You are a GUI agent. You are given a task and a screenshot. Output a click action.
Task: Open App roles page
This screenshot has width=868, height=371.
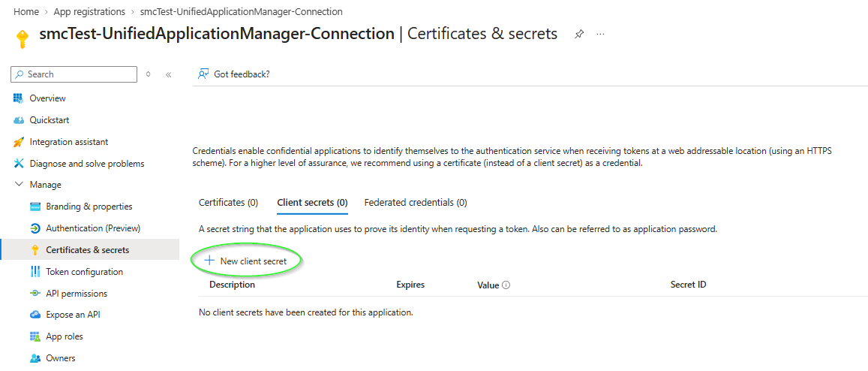pyautogui.click(x=65, y=336)
